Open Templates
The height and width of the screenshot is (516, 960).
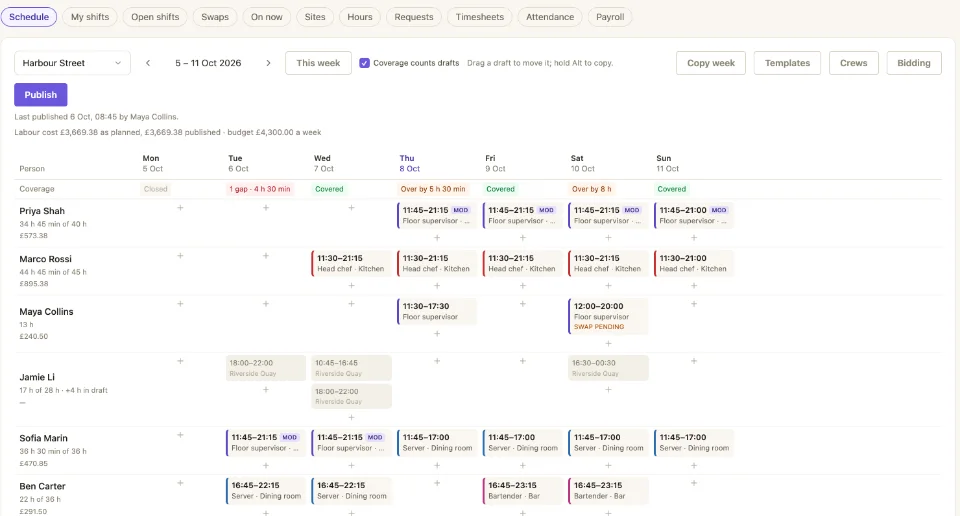(x=787, y=63)
